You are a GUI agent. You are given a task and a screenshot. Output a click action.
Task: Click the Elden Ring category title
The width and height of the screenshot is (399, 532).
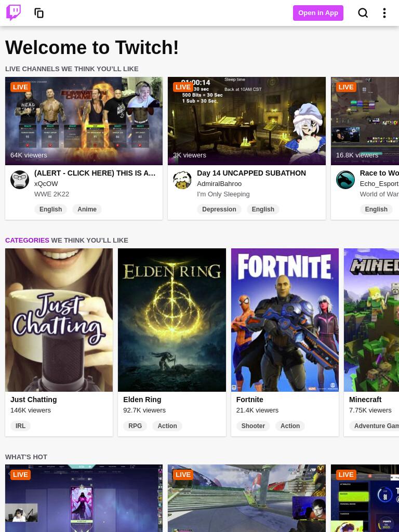[142, 400]
